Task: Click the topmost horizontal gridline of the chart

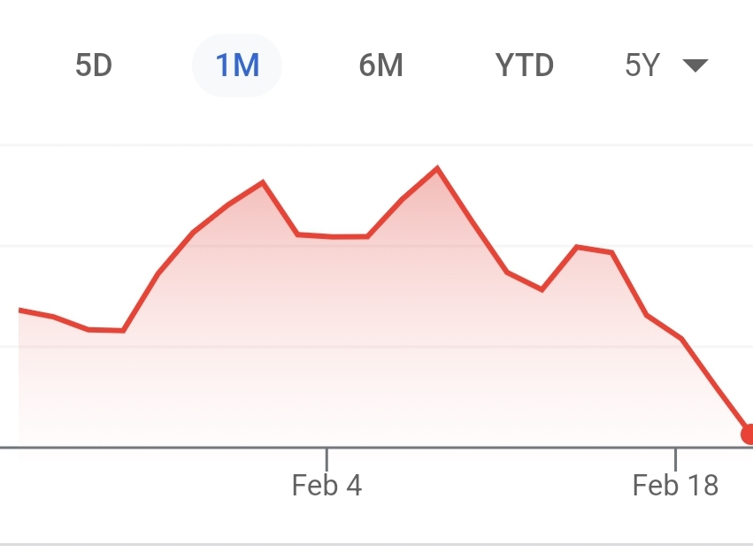Action: 377,144
